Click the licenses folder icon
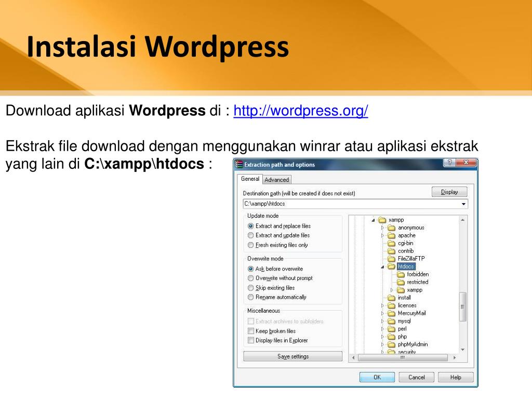Image resolution: width=532 pixels, height=399 pixels. click(x=392, y=305)
